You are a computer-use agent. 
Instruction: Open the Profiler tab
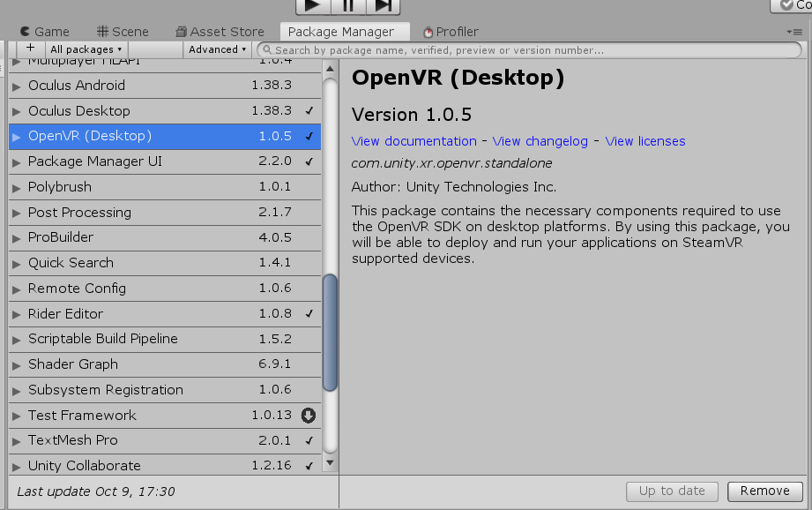pyautogui.click(x=451, y=32)
